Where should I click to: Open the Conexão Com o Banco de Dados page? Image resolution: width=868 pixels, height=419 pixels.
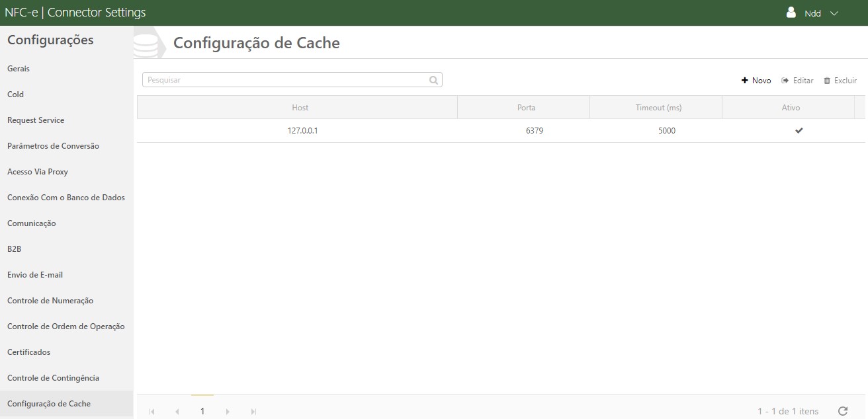[65, 197]
